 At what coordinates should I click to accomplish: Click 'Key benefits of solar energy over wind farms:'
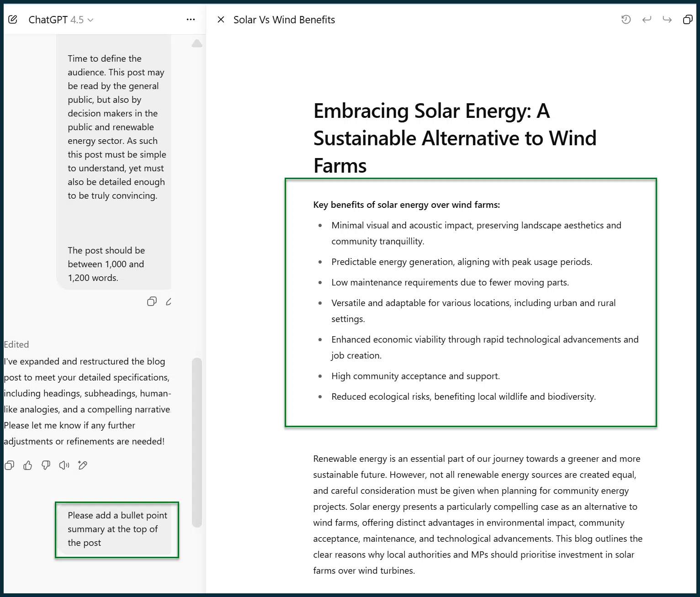407,205
